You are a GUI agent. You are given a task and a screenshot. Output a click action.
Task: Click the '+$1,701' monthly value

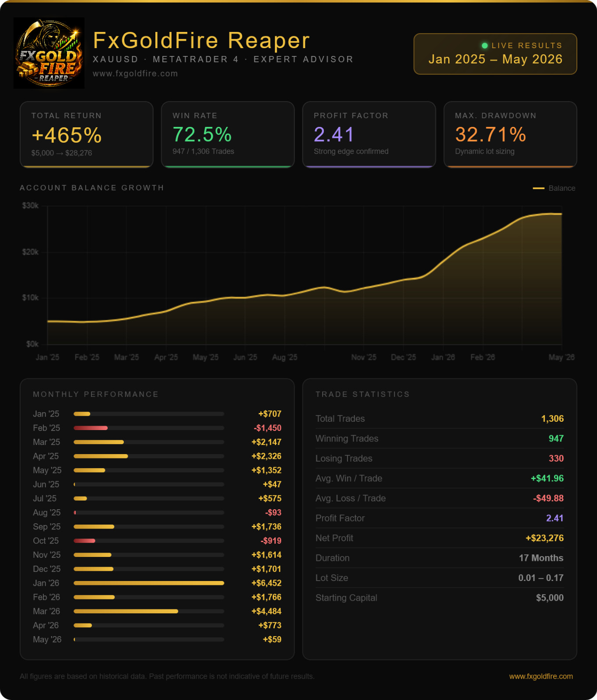pyautogui.click(x=266, y=569)
